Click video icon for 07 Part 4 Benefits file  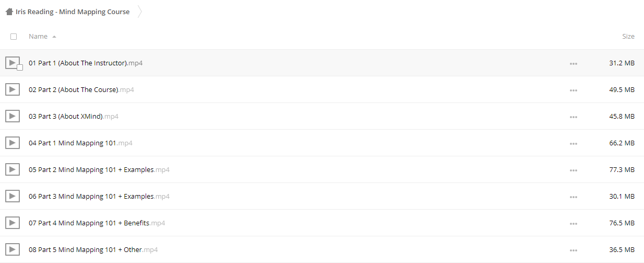[13, 223]
